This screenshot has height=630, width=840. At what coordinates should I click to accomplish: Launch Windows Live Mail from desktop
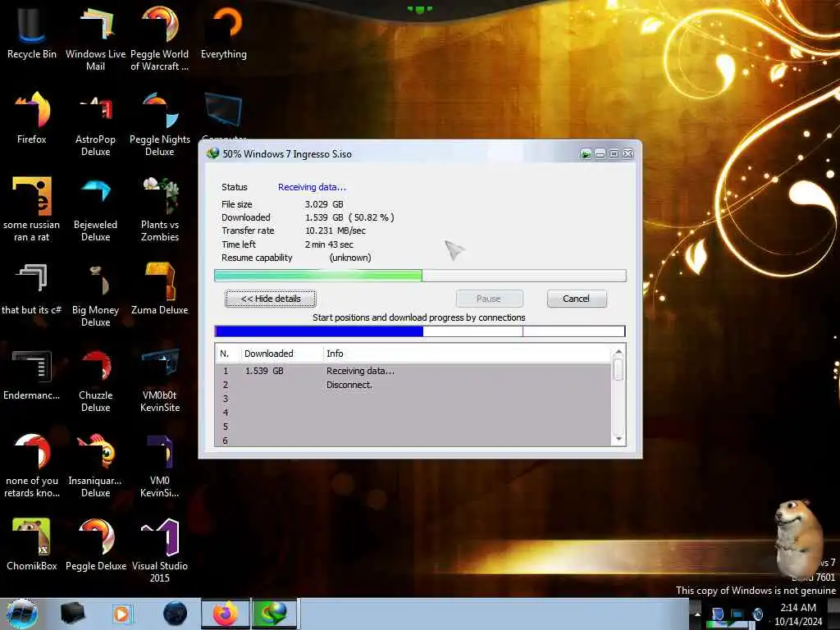tap(95, 39)
